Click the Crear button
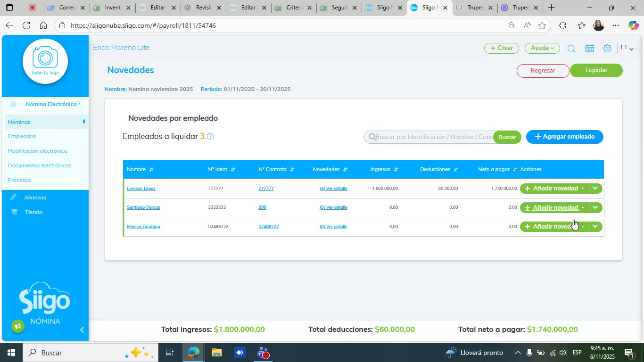The height and width of the screenshot is (362, 644). pyautogui.click(x=502, y=48)
